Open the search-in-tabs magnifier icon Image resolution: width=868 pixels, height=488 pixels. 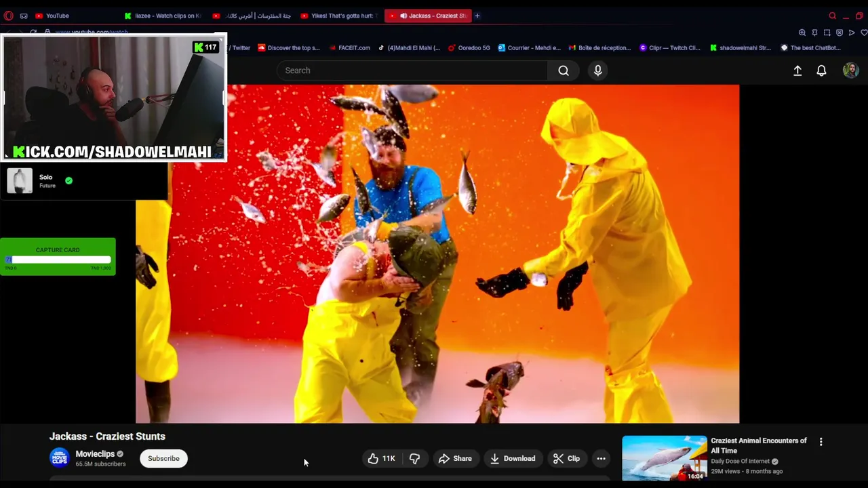pyautogui.click(x=833, y=16)
